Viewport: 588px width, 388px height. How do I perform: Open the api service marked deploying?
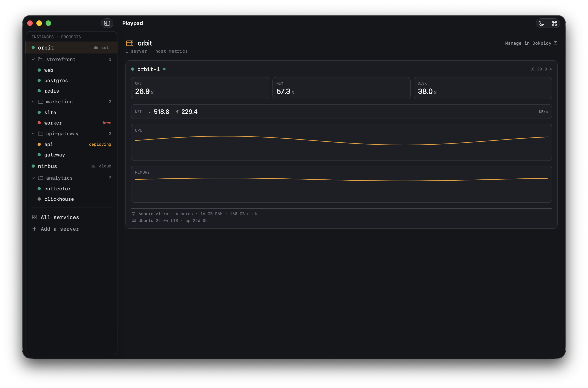pyautogui.click(x=72, y=145)
